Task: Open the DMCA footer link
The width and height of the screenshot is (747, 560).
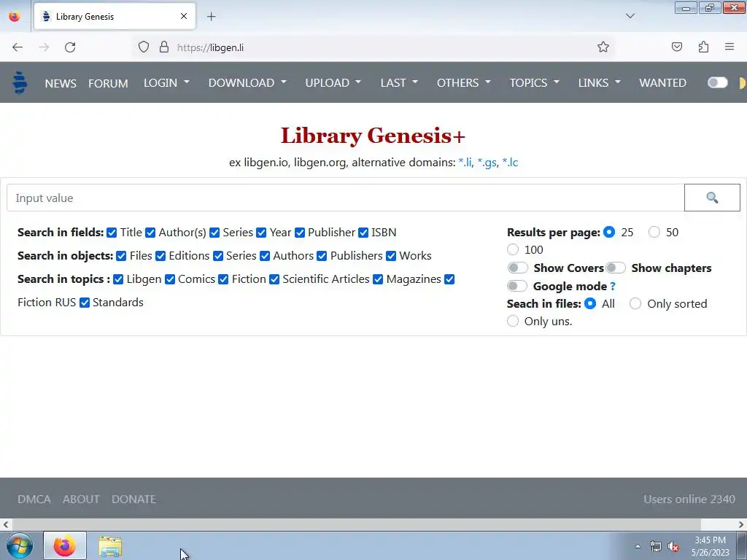Action: tap(34, 499)
